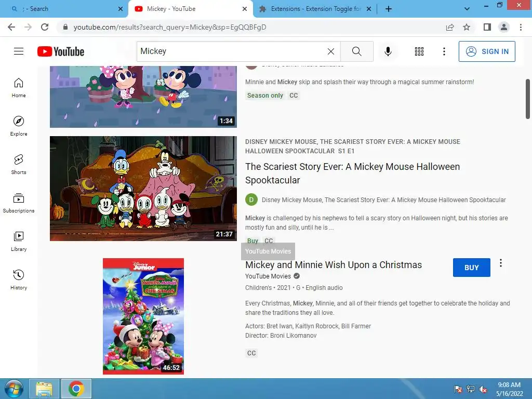Share this page via address bar icon
Screen dimensions: 532x399
[450, 27]
